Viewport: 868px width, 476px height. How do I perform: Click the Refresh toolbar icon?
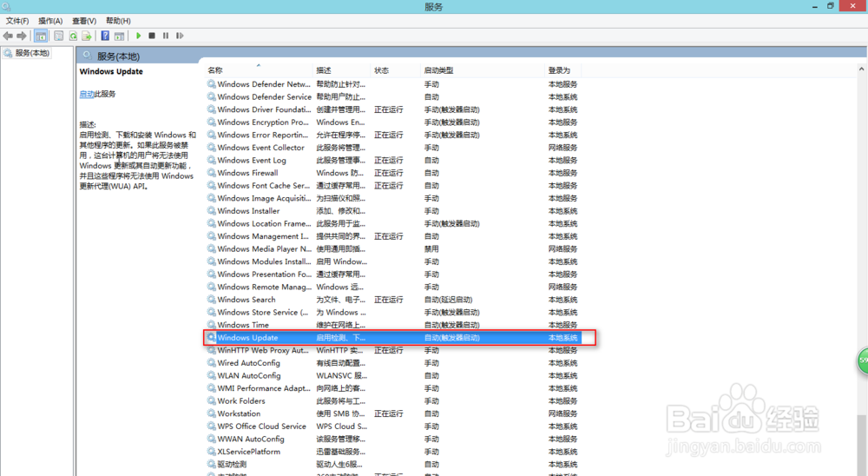[x=73, y=36]
